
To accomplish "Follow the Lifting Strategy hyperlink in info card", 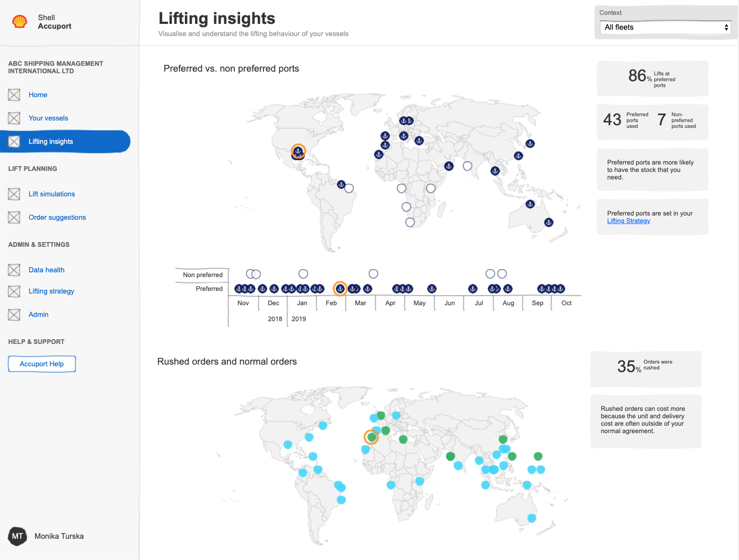I will 628,221.
